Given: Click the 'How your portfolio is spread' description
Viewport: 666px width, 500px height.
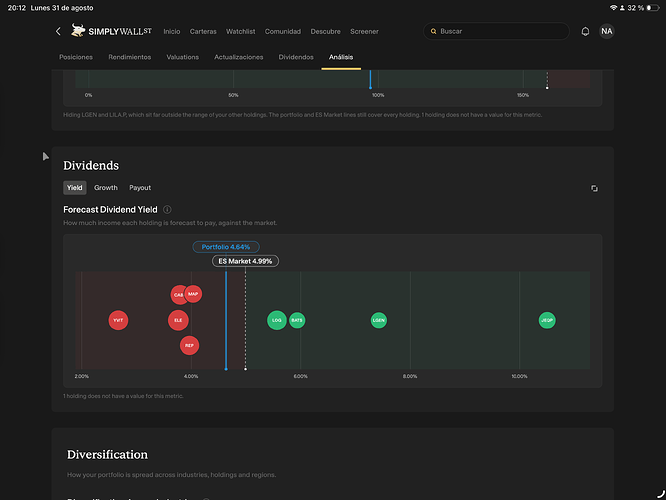Looking at the screenshot, I should (172, 475).
